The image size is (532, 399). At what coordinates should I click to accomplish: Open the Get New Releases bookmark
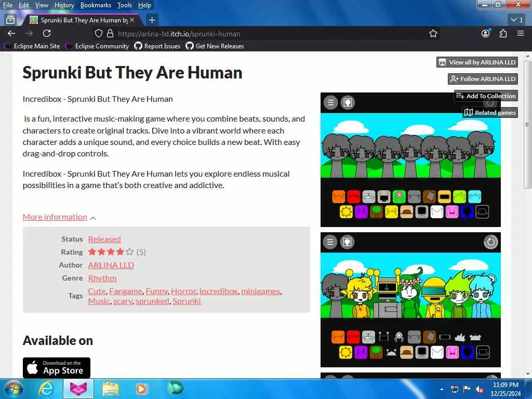pos(215,46)
